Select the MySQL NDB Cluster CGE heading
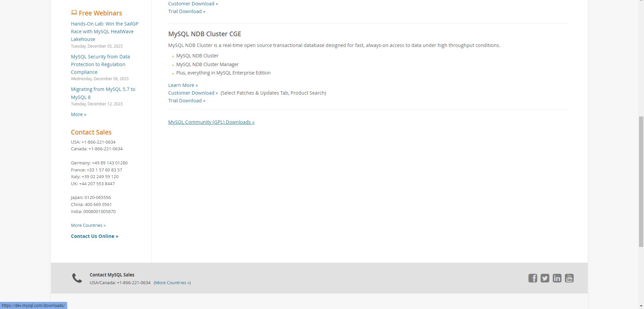This screenshot has width=644, height=309. (x=205, y=34)
